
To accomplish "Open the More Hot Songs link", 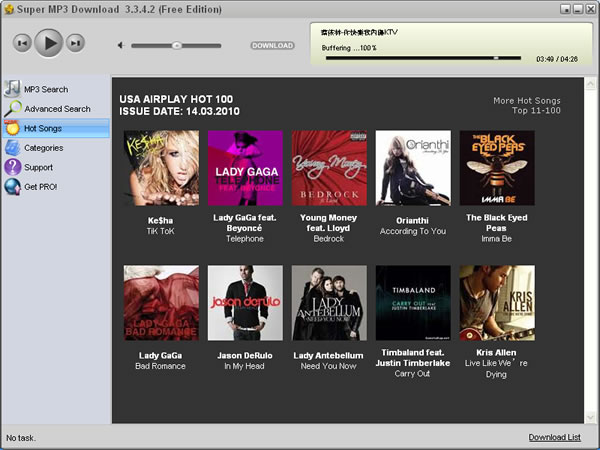I will coord(527,101).
